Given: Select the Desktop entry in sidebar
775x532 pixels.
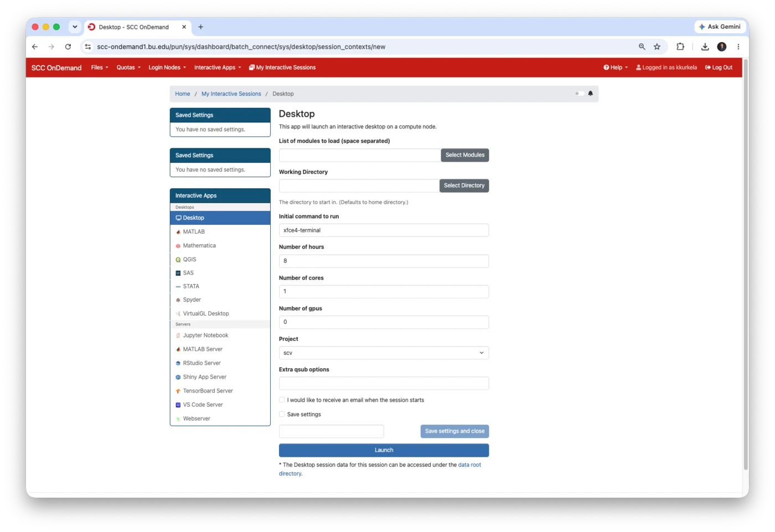Looking at the screenshot, I should 220,218.
